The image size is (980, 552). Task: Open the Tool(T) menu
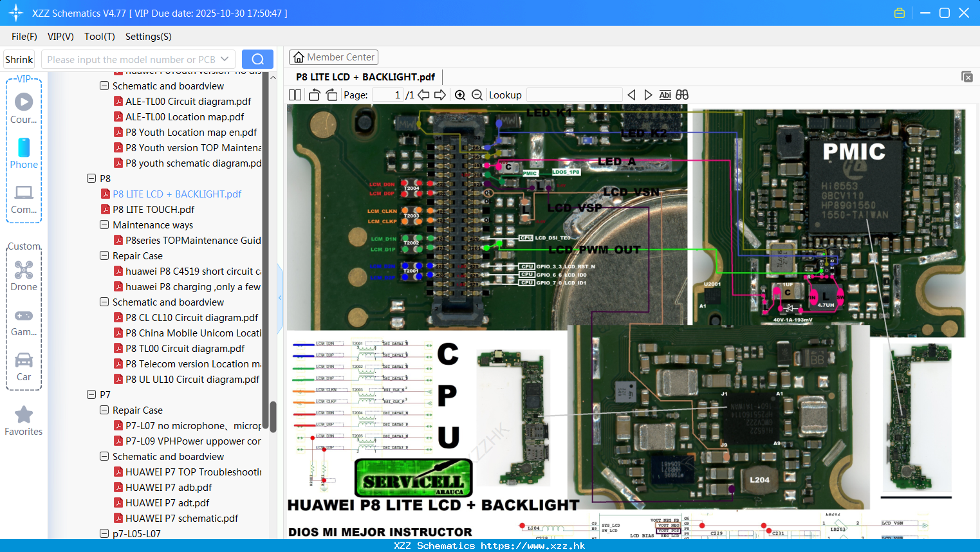100,37
